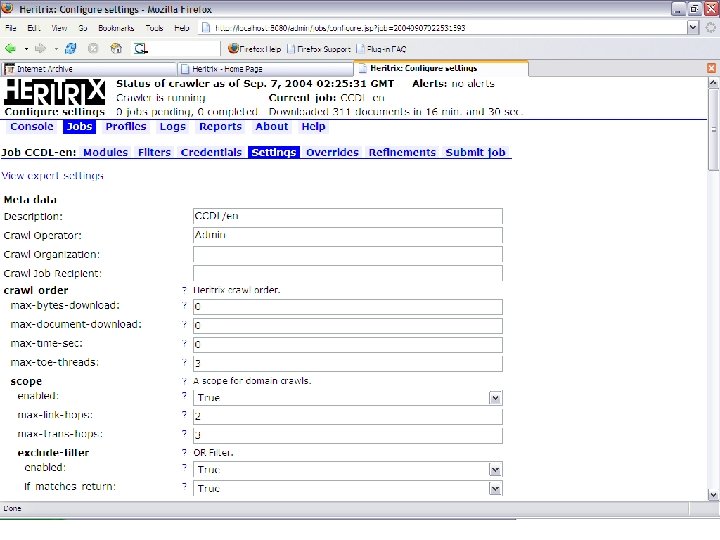Click help question mark for max-link-hops
Screen dimensions: 720x540
pos(184,414)
